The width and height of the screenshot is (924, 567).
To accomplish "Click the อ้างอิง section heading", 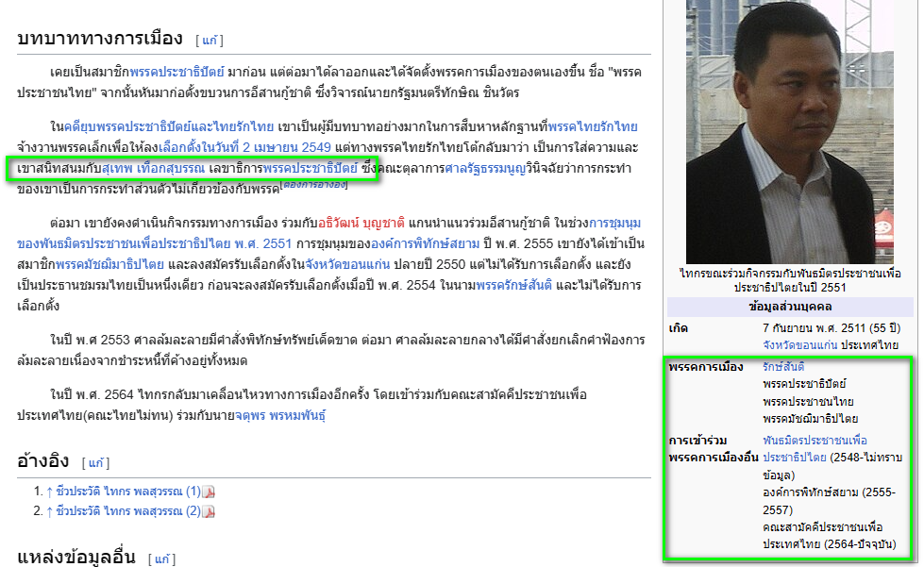I will (43, 461).
